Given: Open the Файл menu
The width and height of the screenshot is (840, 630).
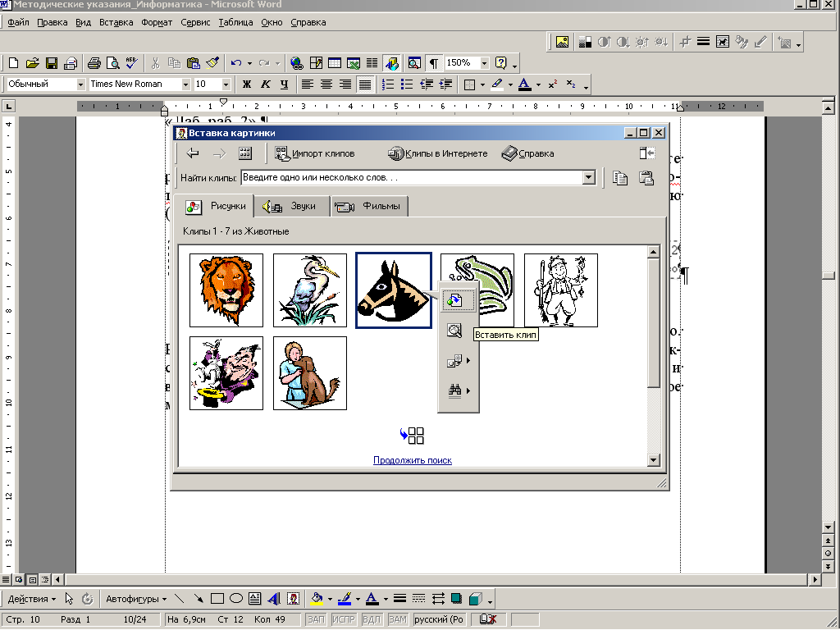Looking at the screenshot, I should pos(18,22).
